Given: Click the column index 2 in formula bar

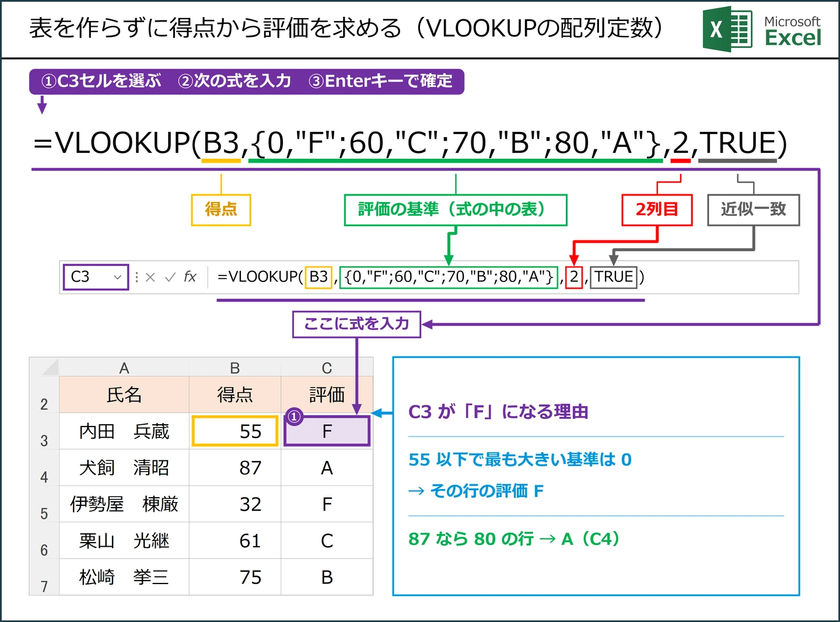Looking at the screenshot, I should 574,277.
